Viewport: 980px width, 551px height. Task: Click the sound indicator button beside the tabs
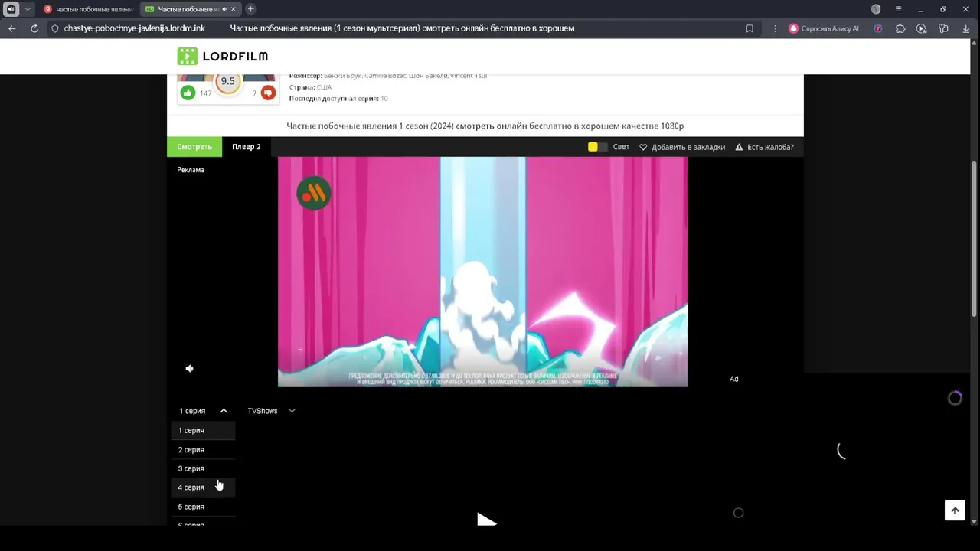coord(11,9)
